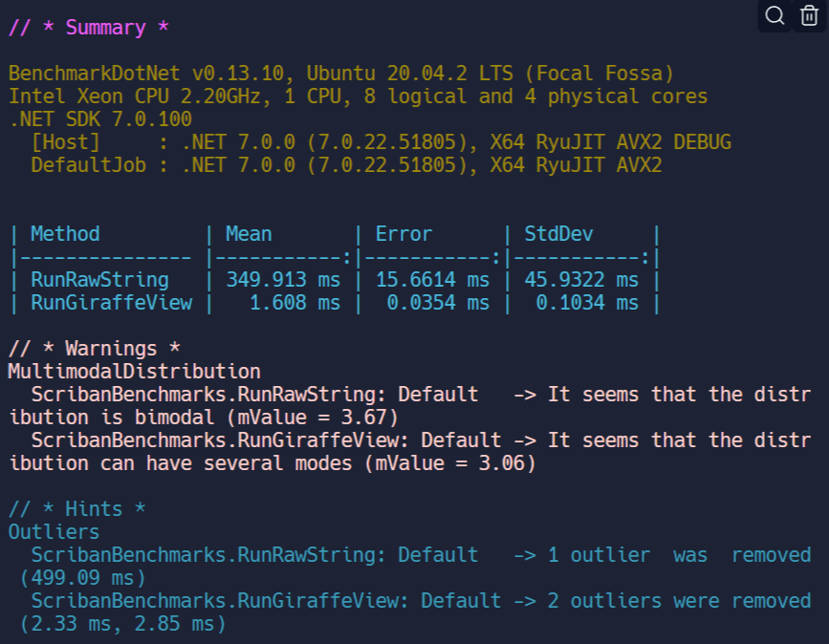Viewport: 829px width, 644px height.
Task: Click the RunRawString row in the table
Action: [x=99, y=280]
